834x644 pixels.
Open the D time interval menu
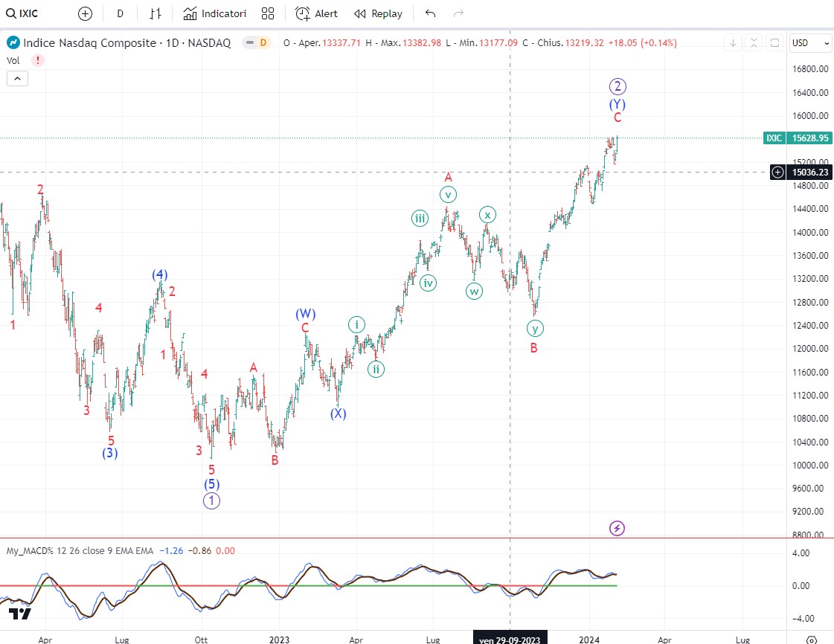pyautogui.click(x=121, y=13)
